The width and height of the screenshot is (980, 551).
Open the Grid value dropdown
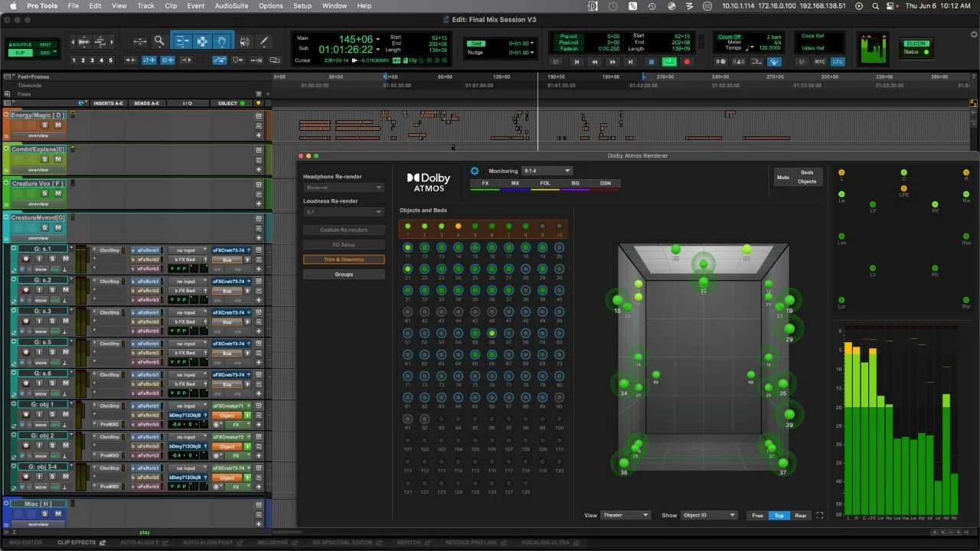coord(532,43)
